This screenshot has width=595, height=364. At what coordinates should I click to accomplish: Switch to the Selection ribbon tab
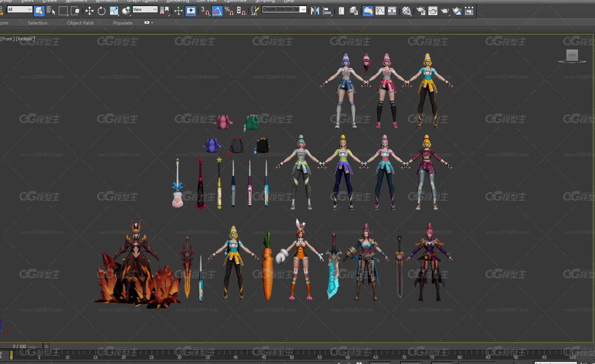38,23
